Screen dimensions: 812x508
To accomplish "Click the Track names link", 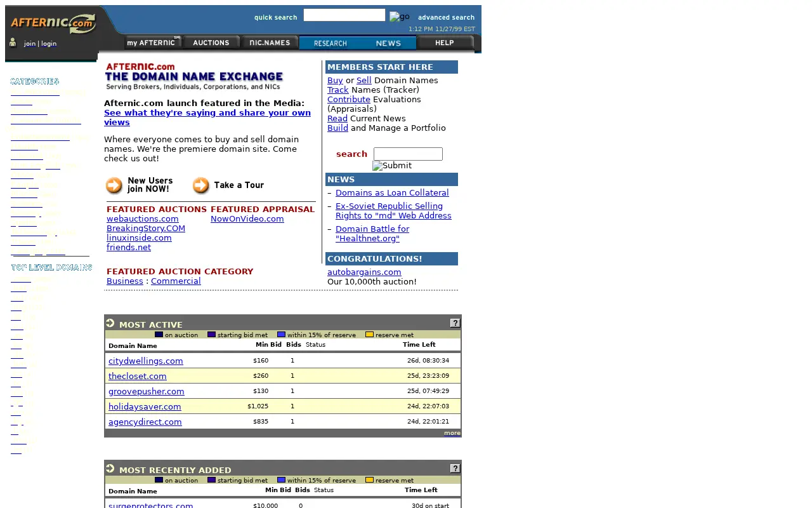I will click(x=338, y=90).
